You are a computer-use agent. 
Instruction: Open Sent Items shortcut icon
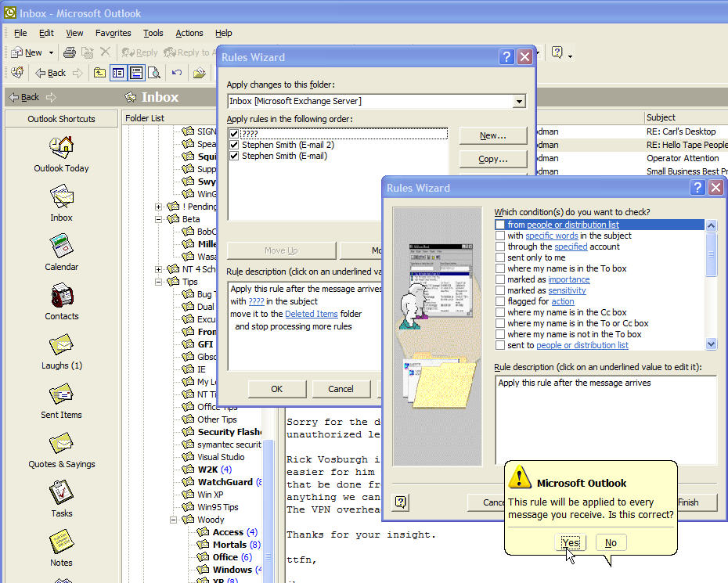[61, 394]
